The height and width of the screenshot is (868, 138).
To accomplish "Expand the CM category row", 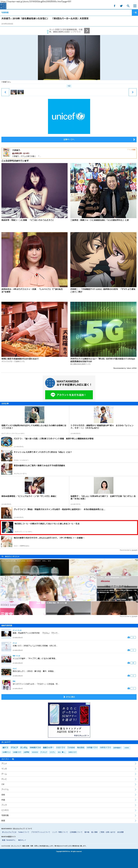I will pyautogui.click(x=69, y=784).
